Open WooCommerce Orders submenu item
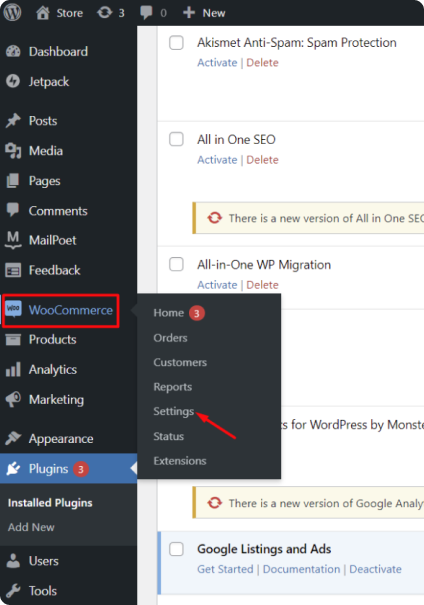Screen dimensions: 424x605 coord(171,338)
